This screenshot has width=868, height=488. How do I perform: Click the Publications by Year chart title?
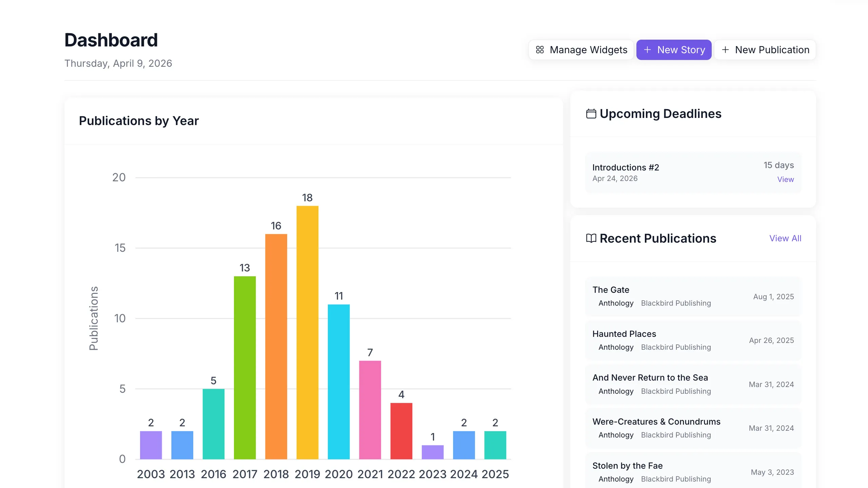(x=139, y=121)
